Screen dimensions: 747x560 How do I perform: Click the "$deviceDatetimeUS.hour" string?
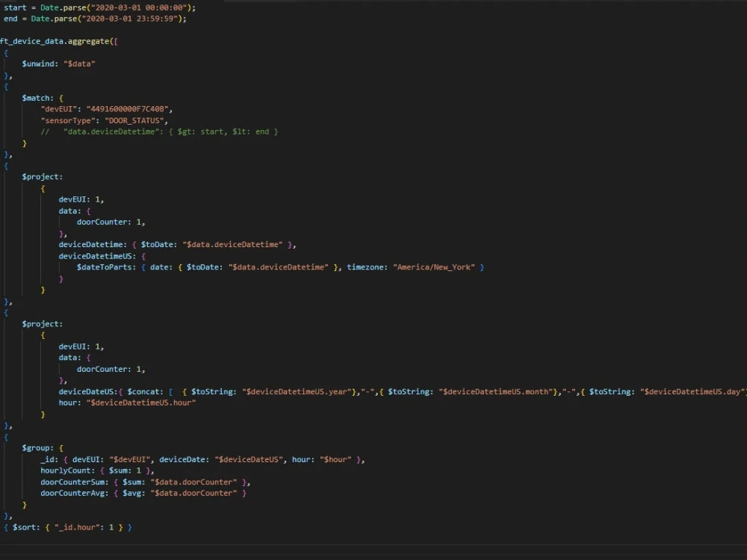tap(141, 403)
